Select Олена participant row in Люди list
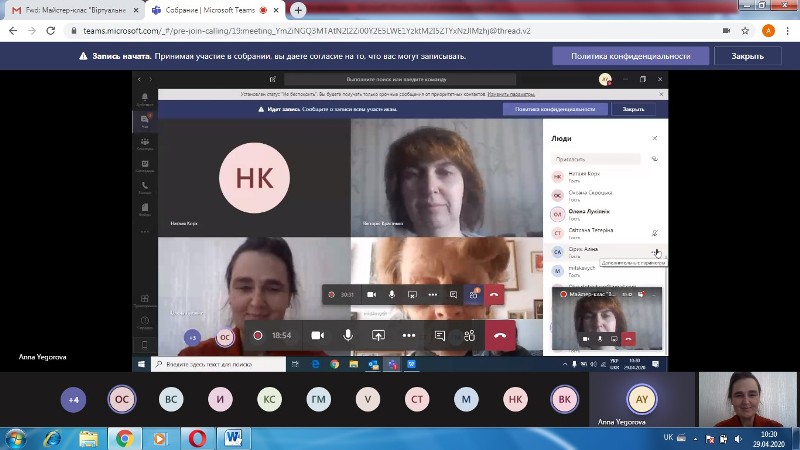Screen dimensions: 800x450 605,214
